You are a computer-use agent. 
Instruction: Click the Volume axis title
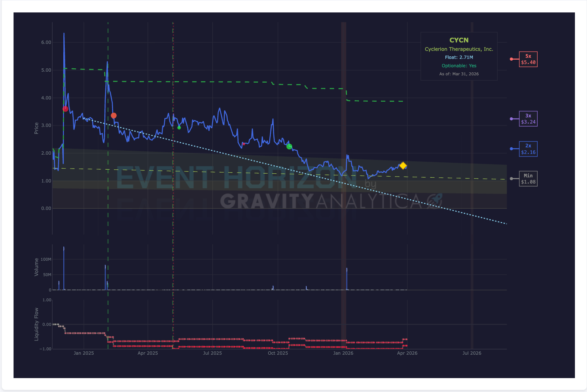36,267
